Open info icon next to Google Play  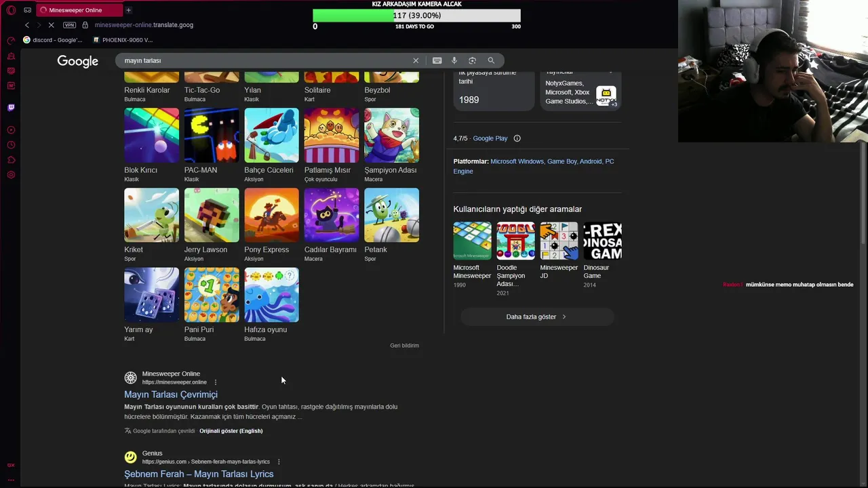point(517,138)
